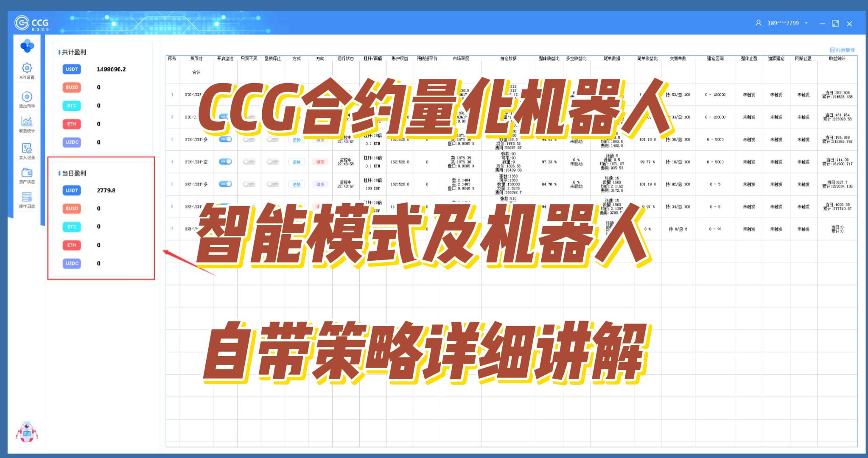Viewport: 868px width, 458px height.
Task: Click 做多 direction tag in XRP-USDT-多 row
Action: pyautogui.click(x=320, y=184)
